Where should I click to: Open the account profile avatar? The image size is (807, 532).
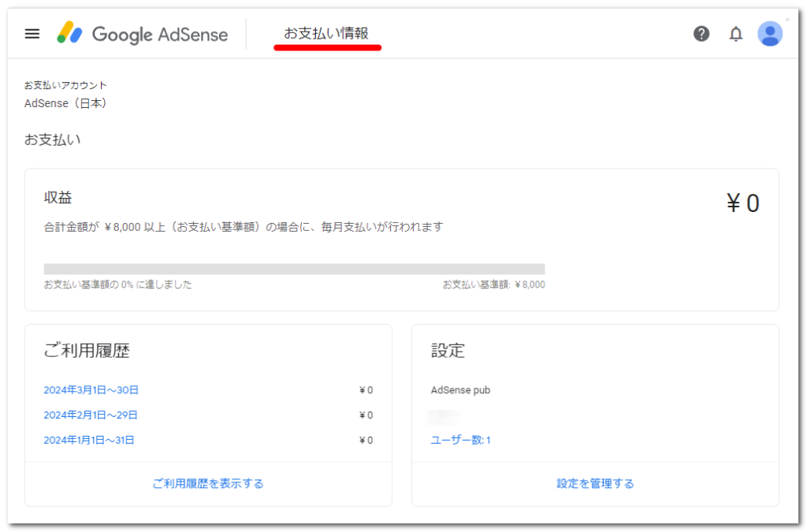coord(769,34)
